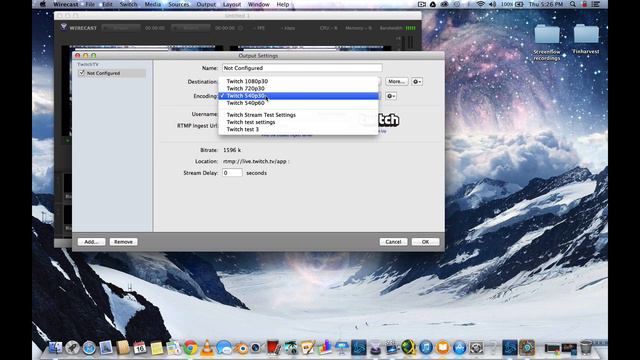The width and height of the screenshot is (640, 360).
Task: Select the checked Twitch 540p30 preset
Action: point(298,96)
